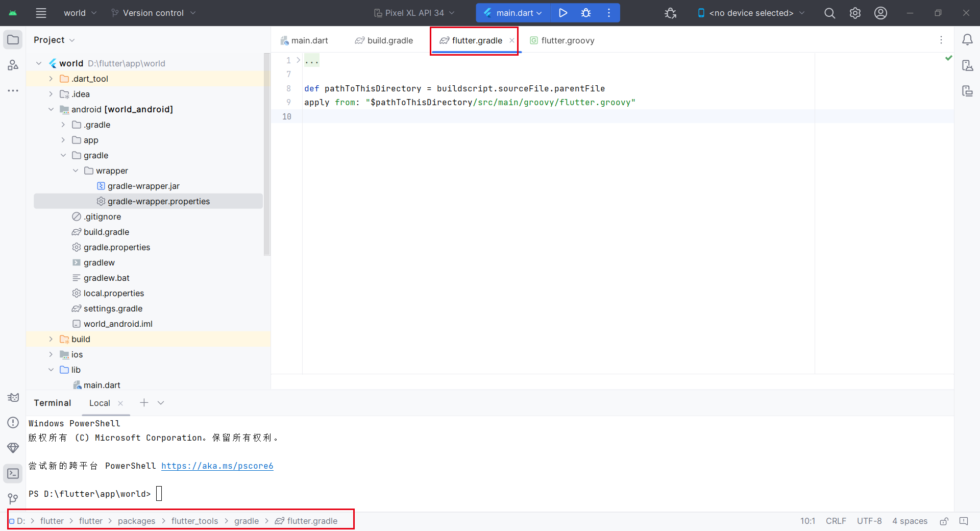Click flutter_tools in the breadcrumb
Image resolution: width=980 pixels, height=531 pixels.
pyautogui.click(x=194, y=521)
